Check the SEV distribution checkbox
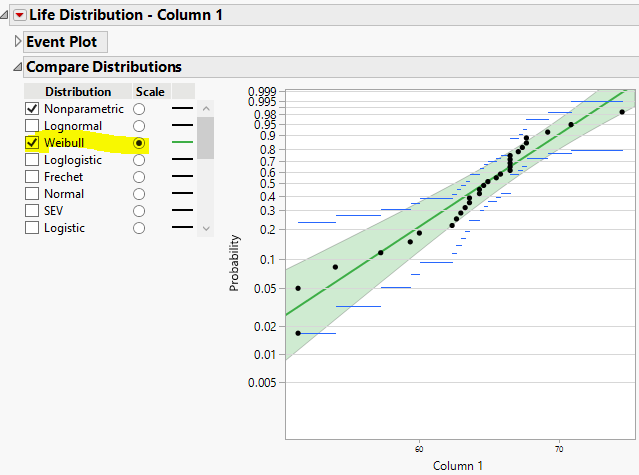This screenshot has width=639, height=475. [32, 211]
